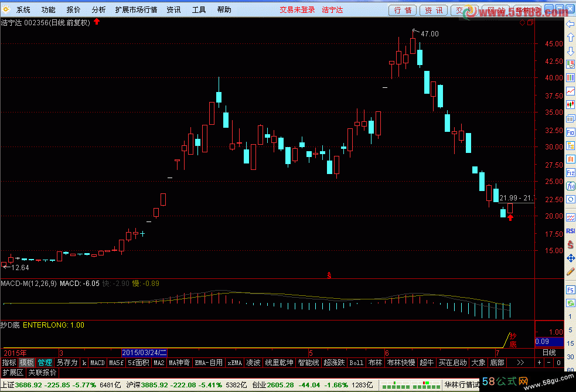Click the 行情 button at top right
This screenshot has width=576, height=392.
pos(403,11)
